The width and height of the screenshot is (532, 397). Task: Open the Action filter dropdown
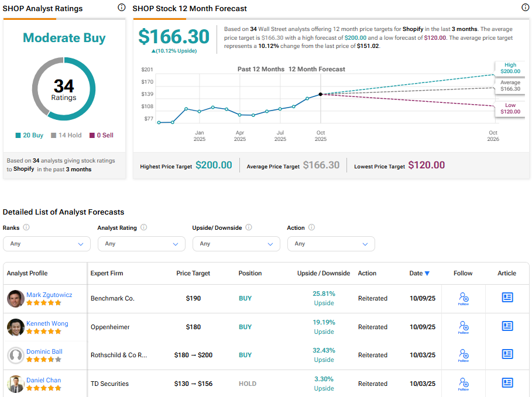pyautogui.click(x=331, y=244)
